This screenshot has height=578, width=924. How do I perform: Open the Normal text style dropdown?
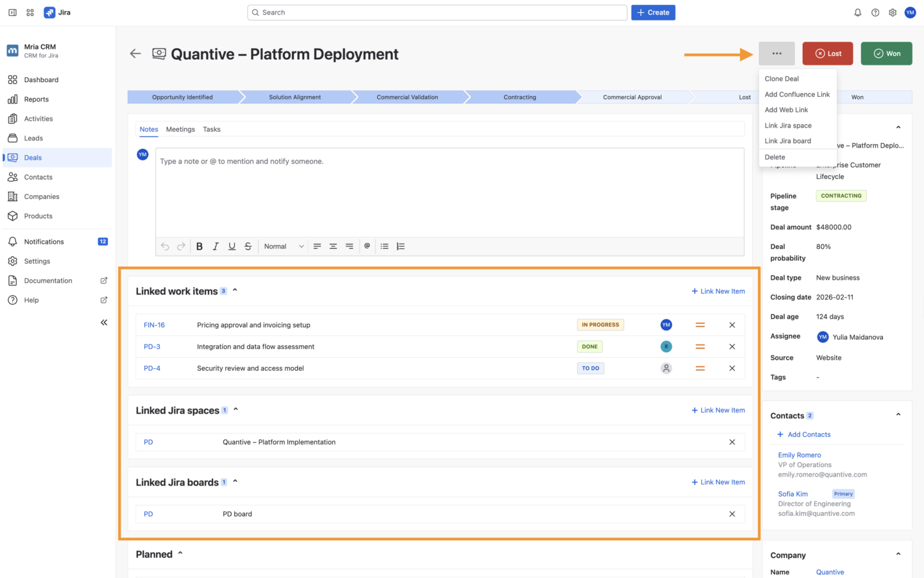(282, 246)
